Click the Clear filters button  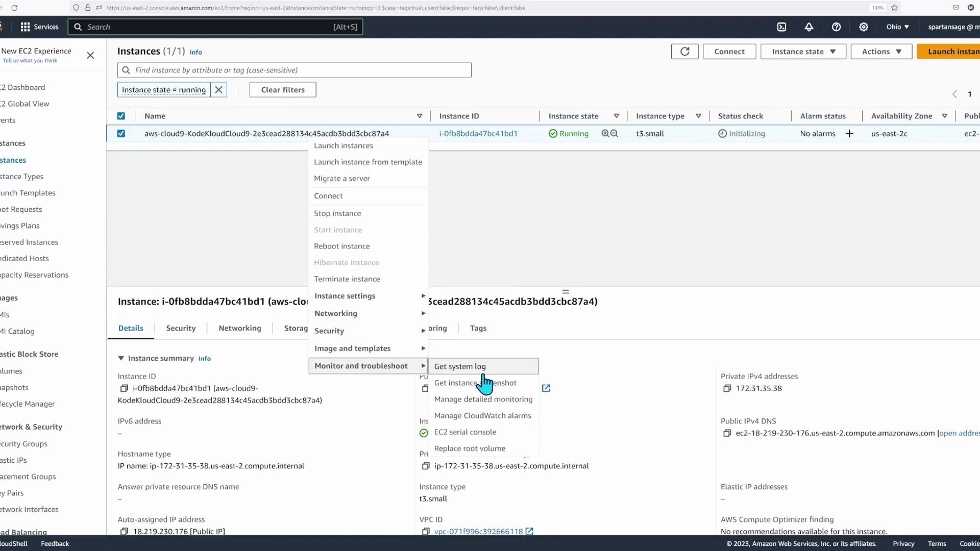[283, 90]
